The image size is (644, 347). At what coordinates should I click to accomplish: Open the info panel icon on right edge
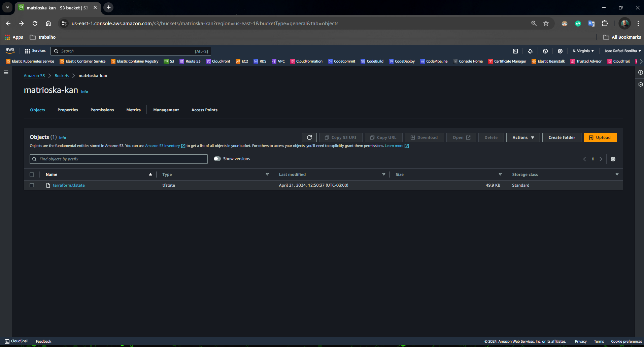(640, 72)
